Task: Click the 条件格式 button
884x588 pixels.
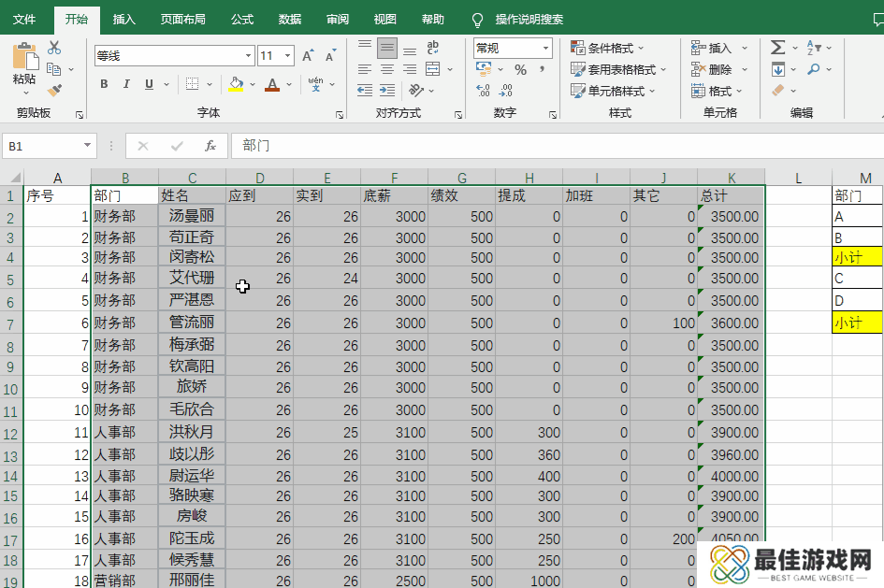Action: tap(610, 48)
